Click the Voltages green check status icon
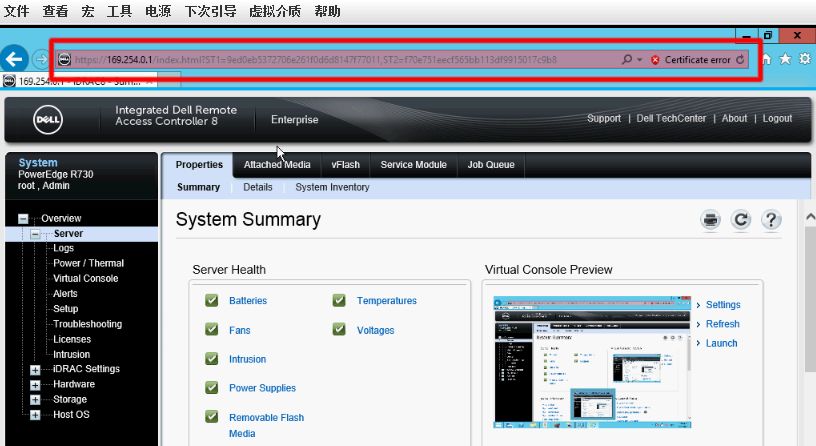This screenshot has width=816, height=446. [x=339, y=329]
